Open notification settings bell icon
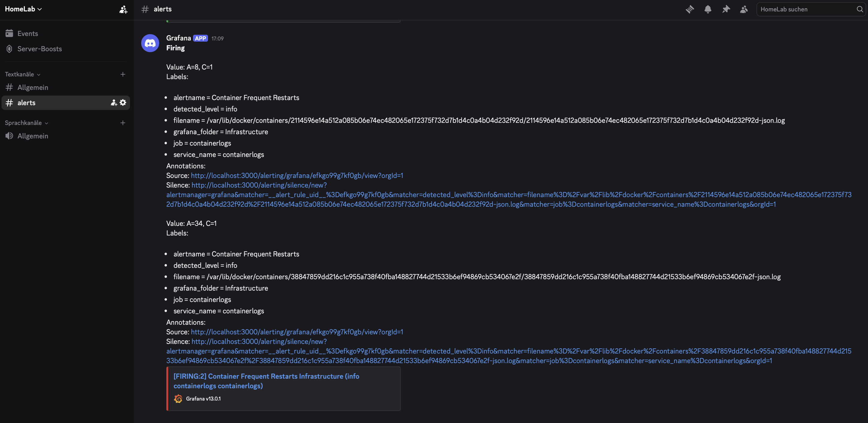 708,9
